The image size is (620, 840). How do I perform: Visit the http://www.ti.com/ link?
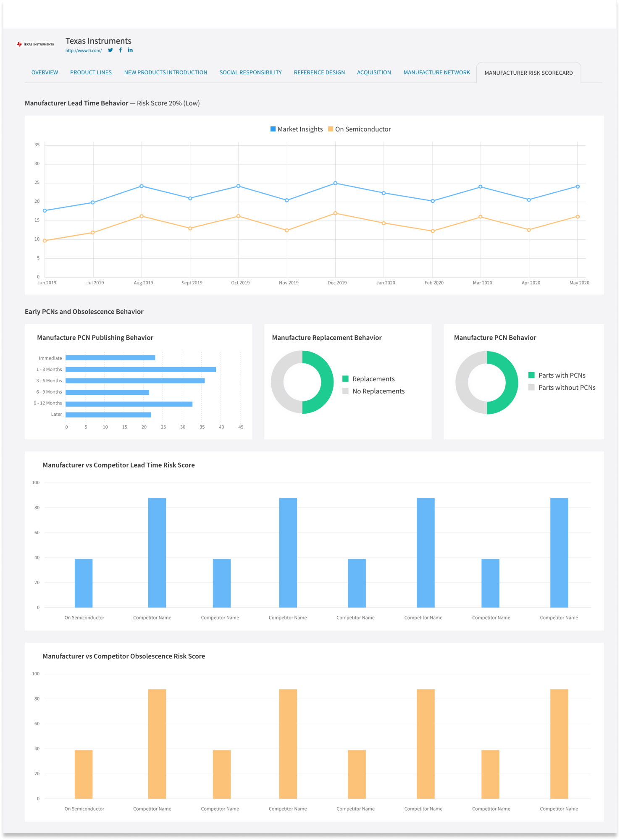click(x=84, y=50)
